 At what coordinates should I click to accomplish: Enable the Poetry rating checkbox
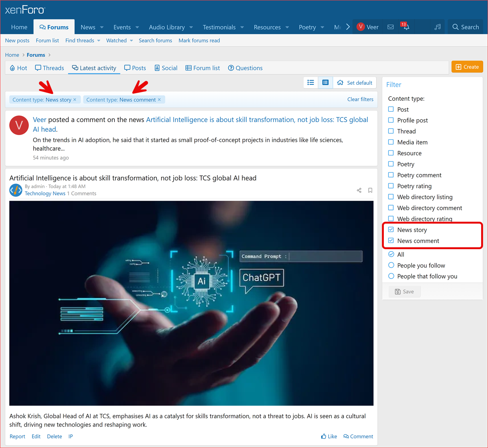click(391, 186)
